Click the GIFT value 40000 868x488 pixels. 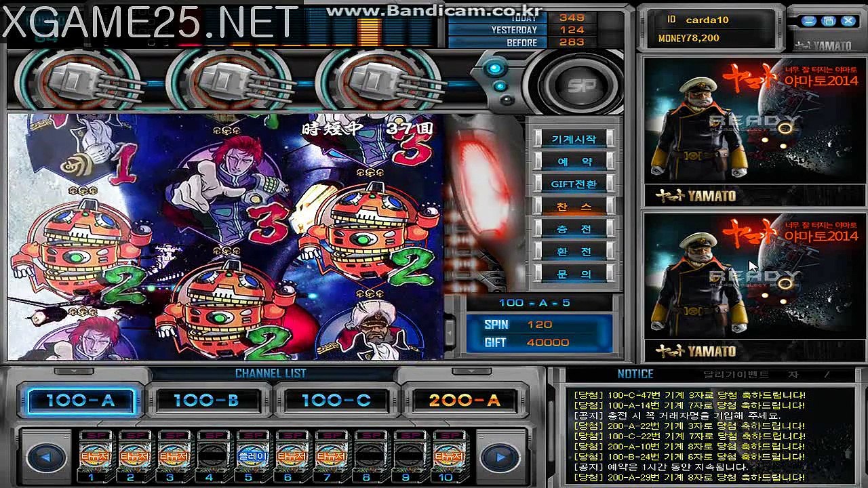[548, 343]
